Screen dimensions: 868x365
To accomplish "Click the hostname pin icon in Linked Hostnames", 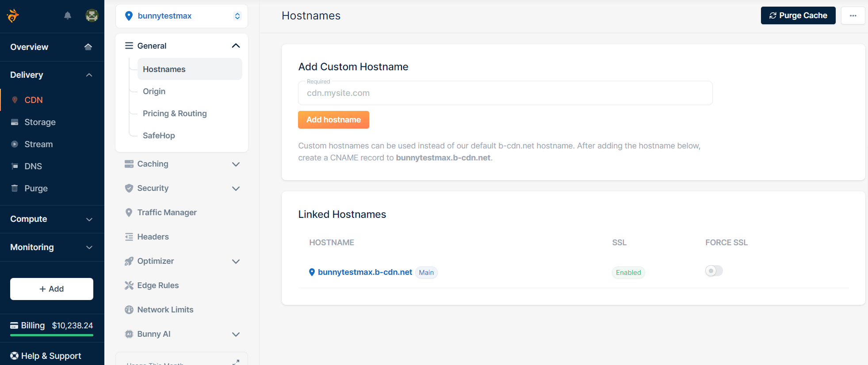I will (x=312, y=272).
